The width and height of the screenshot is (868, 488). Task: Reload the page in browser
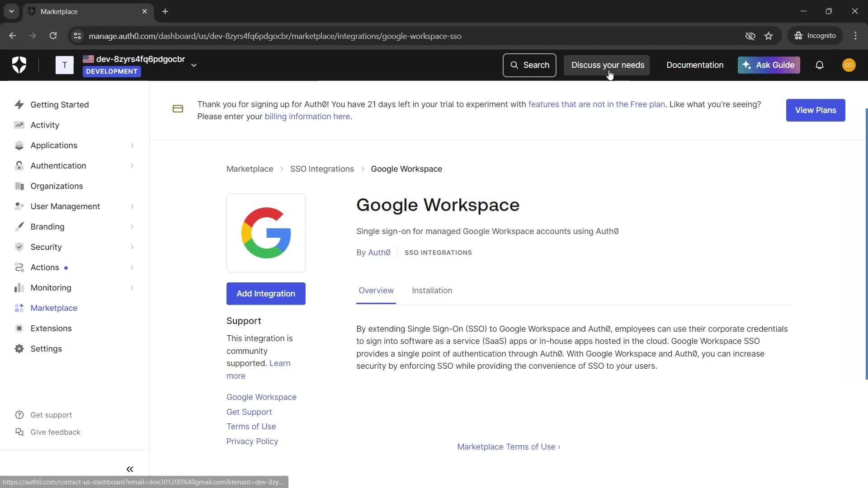(53, 36)
